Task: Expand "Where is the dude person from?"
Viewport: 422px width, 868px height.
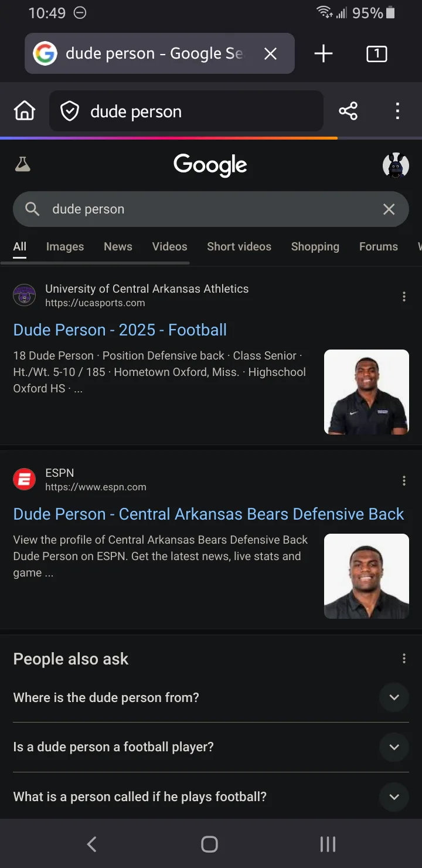Action: (394, 697)
